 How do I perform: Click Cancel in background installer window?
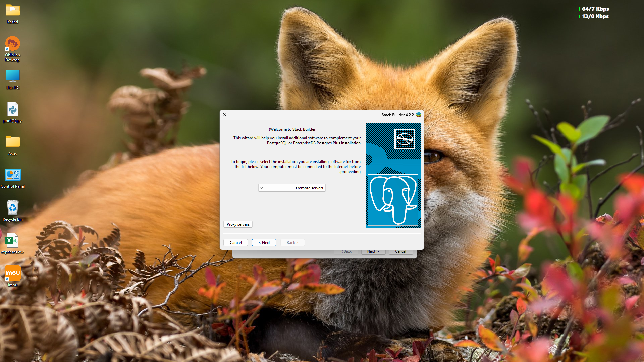click(x=400, y=252)
